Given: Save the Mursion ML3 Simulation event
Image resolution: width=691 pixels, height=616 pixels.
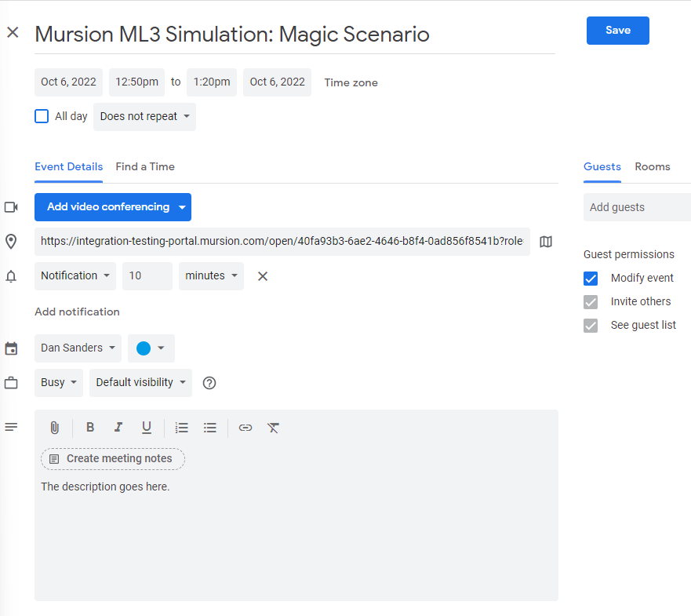Looking at the screenshot, I should pos(617,30).
